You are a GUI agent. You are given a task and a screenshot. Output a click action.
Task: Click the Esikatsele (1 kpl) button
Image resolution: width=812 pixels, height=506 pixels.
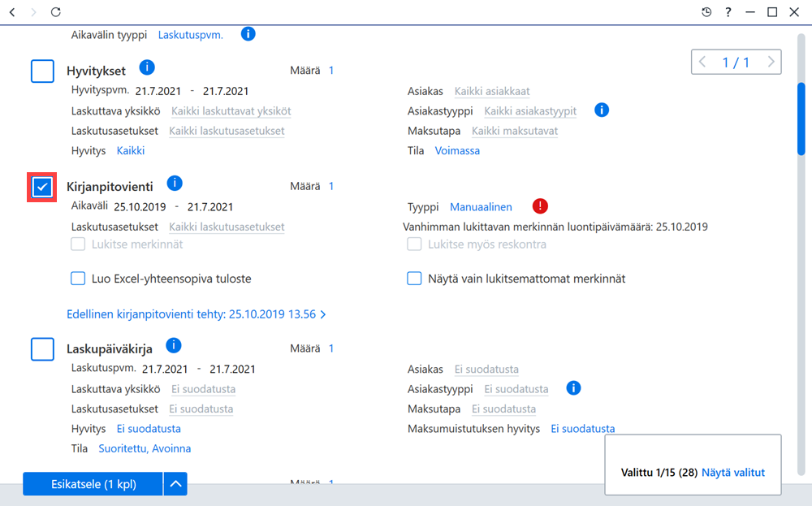93,484
